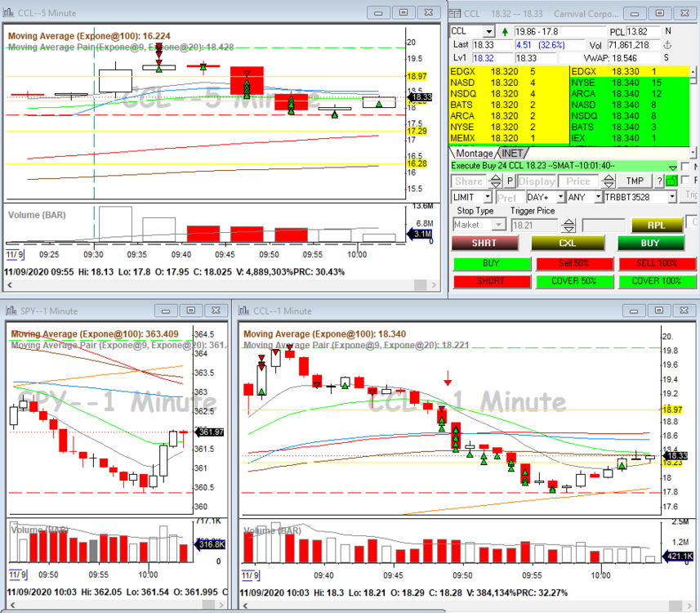
Task: Open the CCL symbol dropdown
Action: pos(490,31)
